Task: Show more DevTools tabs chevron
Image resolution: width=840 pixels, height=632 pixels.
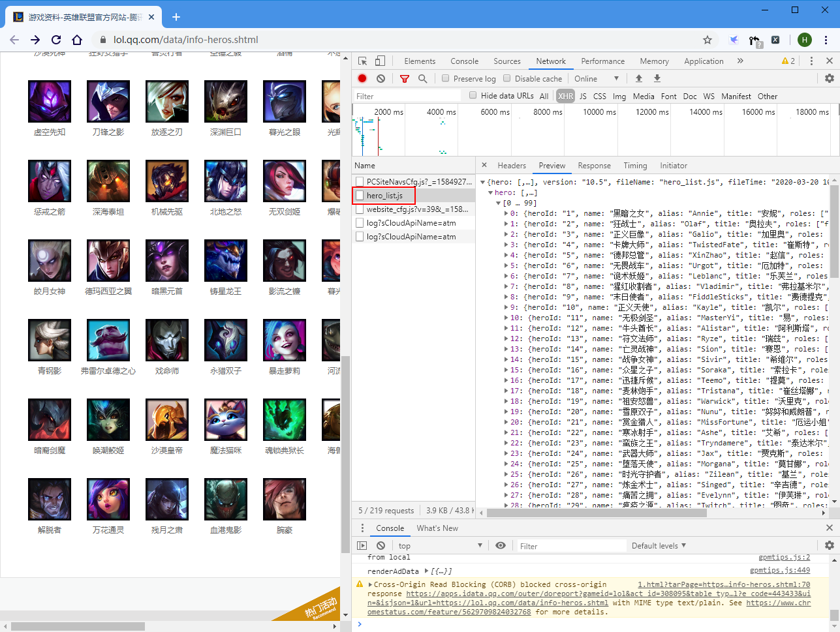Action: pos(740,61)
